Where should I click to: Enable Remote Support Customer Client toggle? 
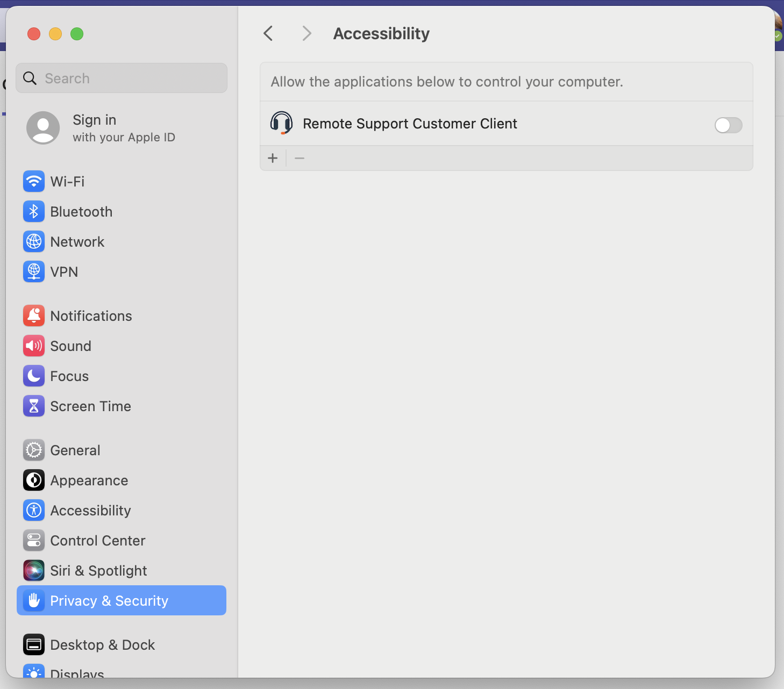click(728, 125)
